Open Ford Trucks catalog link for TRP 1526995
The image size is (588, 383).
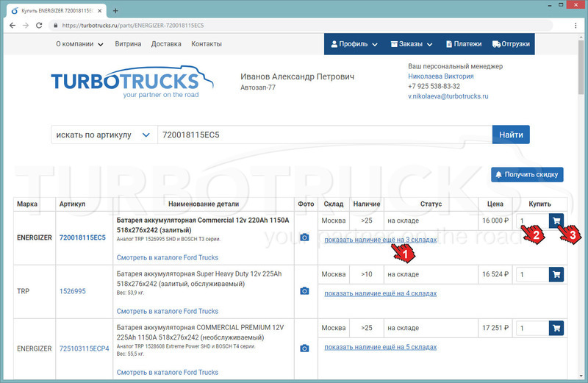click(168, 312)
